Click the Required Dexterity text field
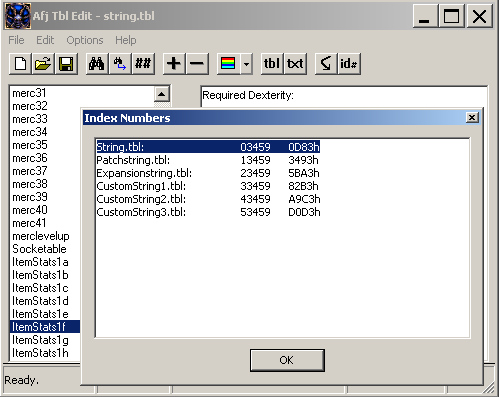 [x=343, y=96]
